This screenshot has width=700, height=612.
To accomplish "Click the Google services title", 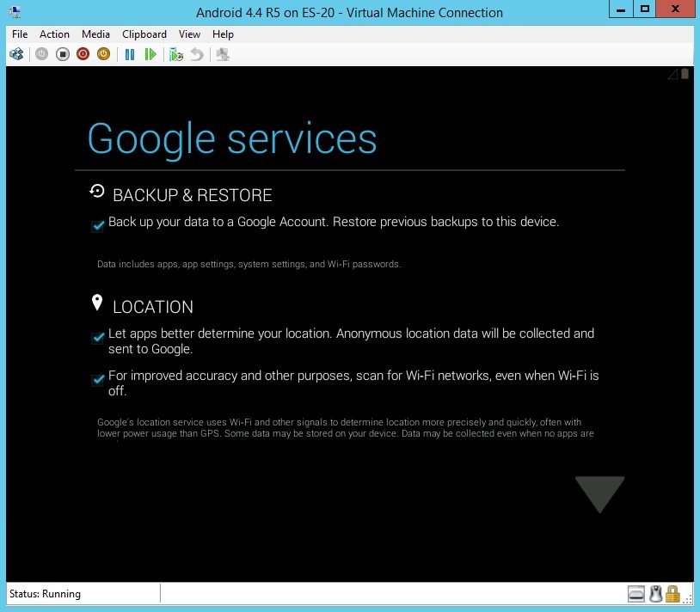I will (232, 139).
